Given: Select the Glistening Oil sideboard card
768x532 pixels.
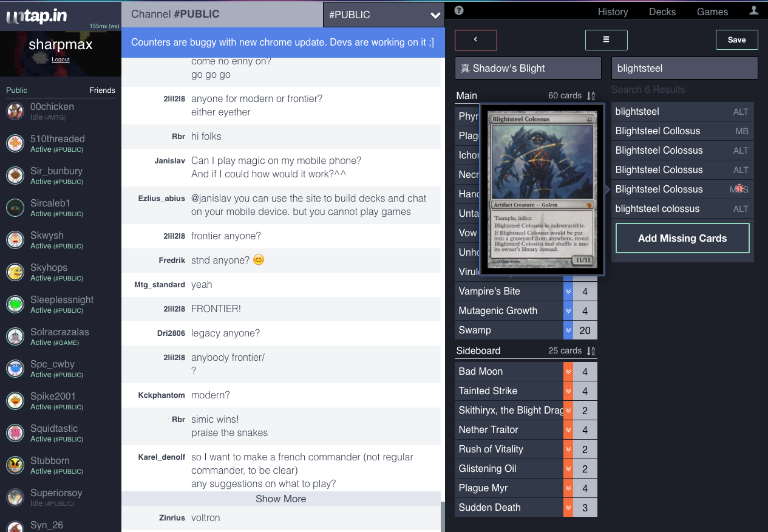Looking at the screenshot, I should pyautogui.click(x=509, y=469).
